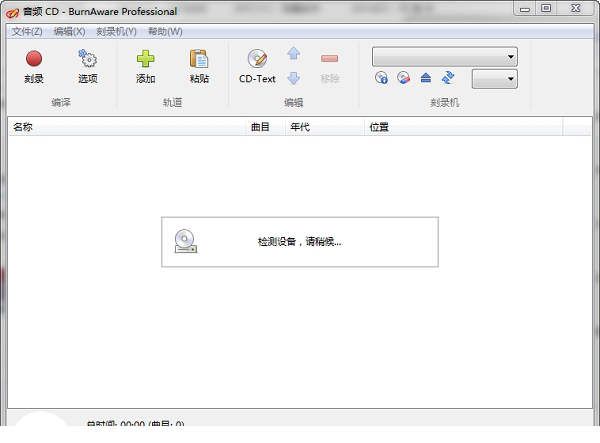
Task: Sort by the 名称 column header
Action: point(127,127)
